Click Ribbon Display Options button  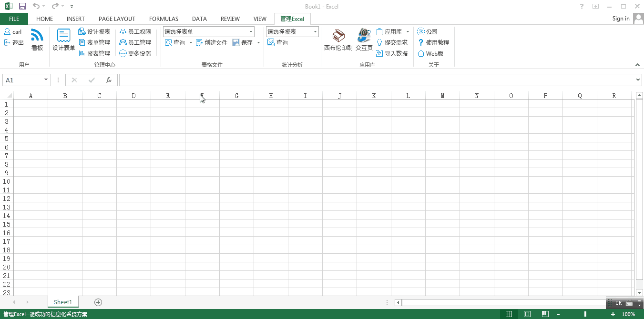point(595,6)
